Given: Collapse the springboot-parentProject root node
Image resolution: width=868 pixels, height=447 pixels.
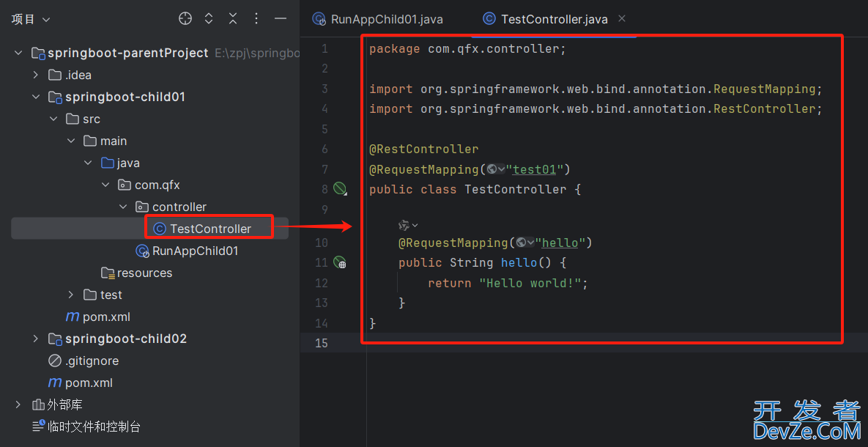Looking at the screenshot, I should point(18,53).
